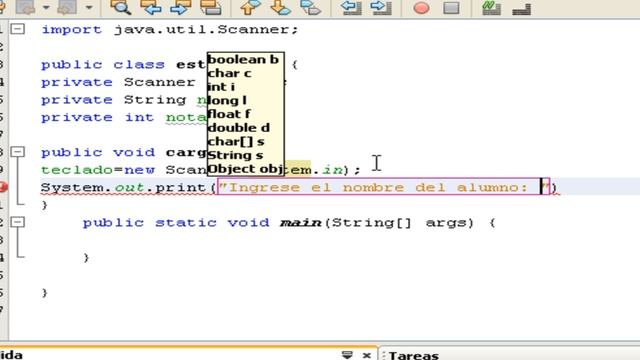Open the forward history dropdown arrow
Image resolution: width=640 pixels, height=360 pixels.
pyautogui.click(x=89, y=8)
